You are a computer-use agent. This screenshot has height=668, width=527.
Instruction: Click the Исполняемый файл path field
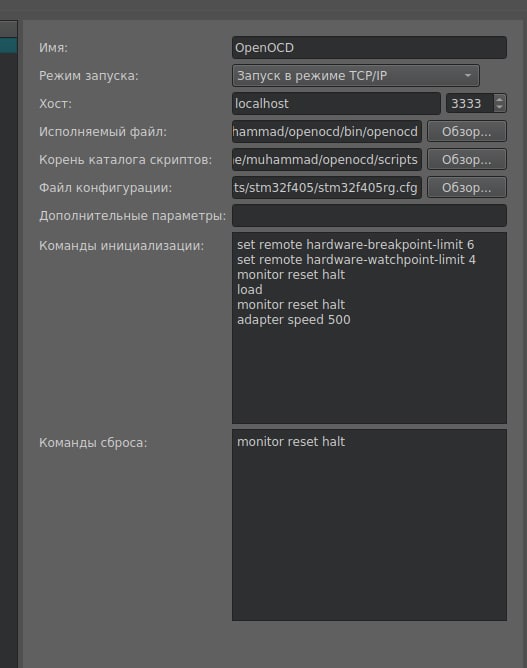click(x=327, y=131)
